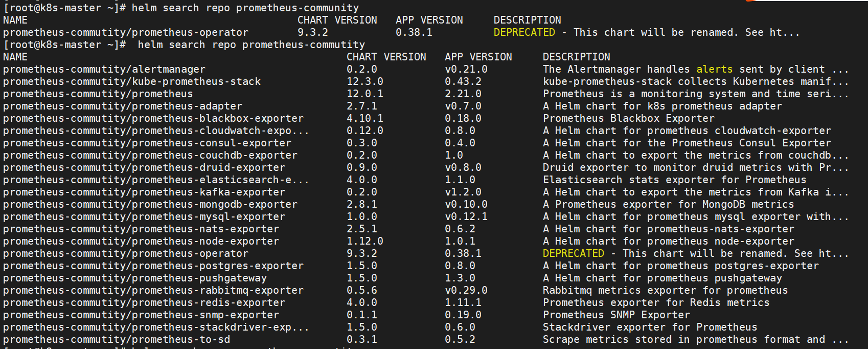This screenshot has width=868, height=349.
Task: Click app version '1.11.1' of redis-exporter
Action: [x=463, y=302]
